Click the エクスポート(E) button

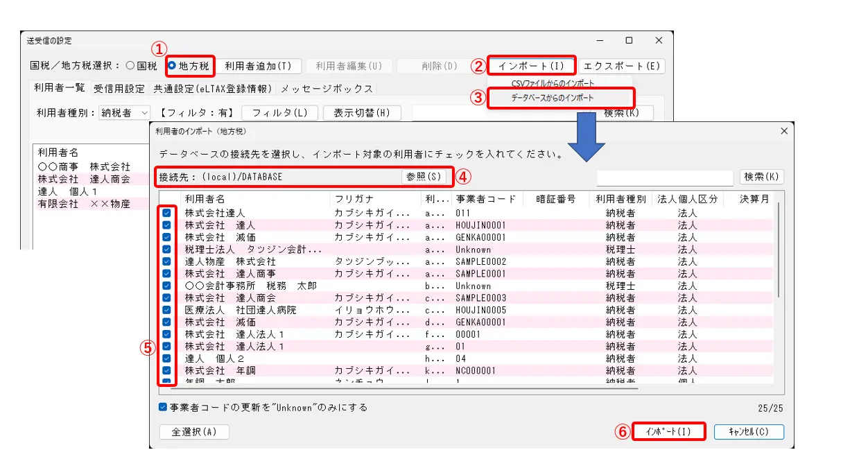click(x=622, y=66)
